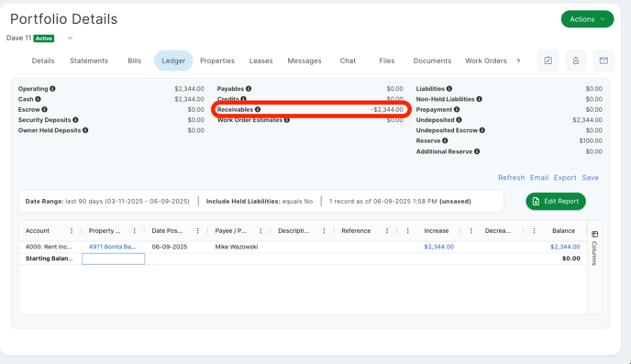The height and width of the screenshot is (364, 631).
Task: Switch to the Details tab
Action: click(43, 61)
